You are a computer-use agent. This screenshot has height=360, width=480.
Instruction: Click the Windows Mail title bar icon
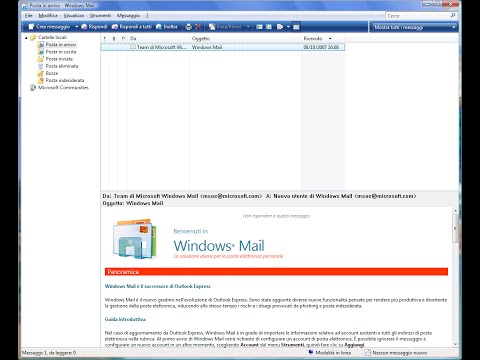[24, 6]
